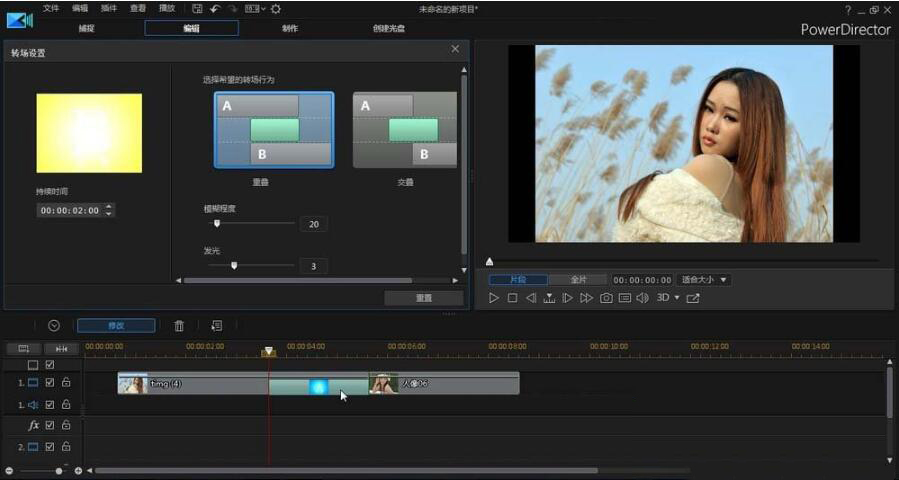
Task: Click the speaker volume icon in preview
Action: (x=642, y=298)
